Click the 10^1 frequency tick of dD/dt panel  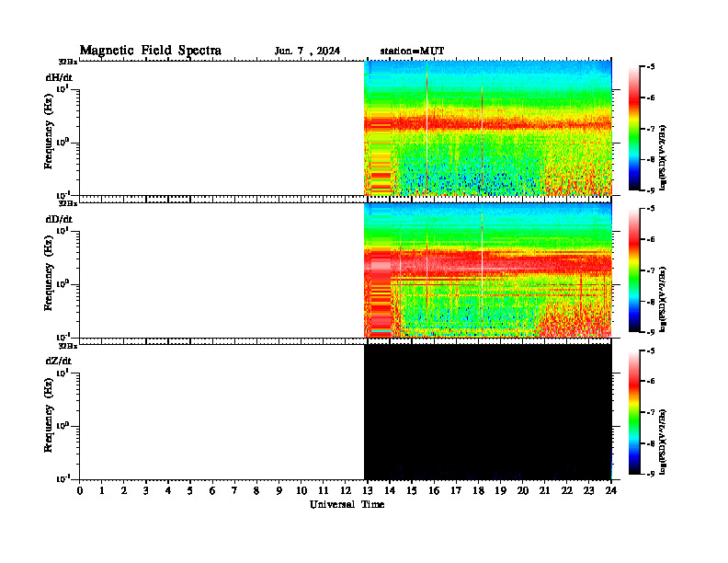point(63,230)
